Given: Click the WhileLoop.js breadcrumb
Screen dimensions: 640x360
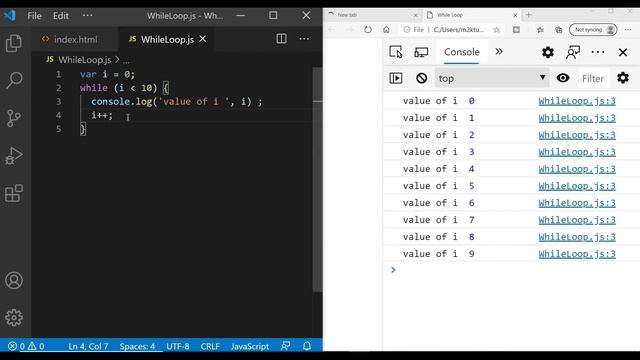Looking at the screenshot, I should click(x=84, y=60).
